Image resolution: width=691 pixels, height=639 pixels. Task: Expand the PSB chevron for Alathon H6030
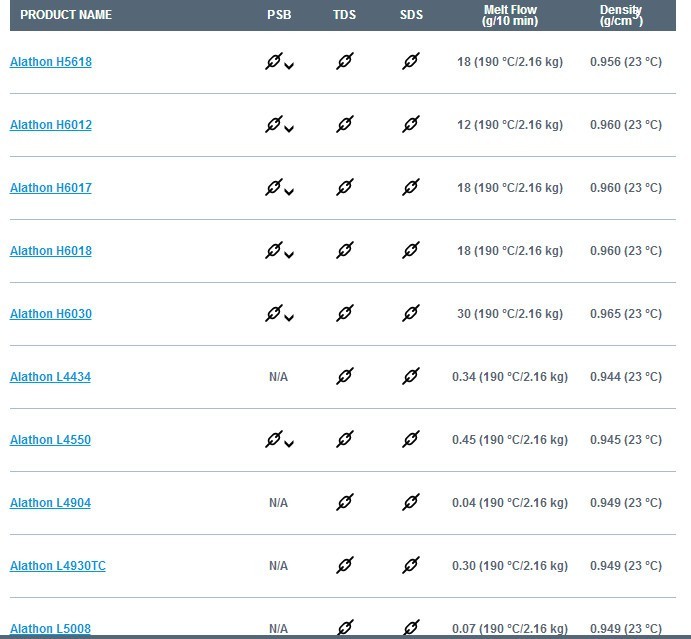pos(289,318)
